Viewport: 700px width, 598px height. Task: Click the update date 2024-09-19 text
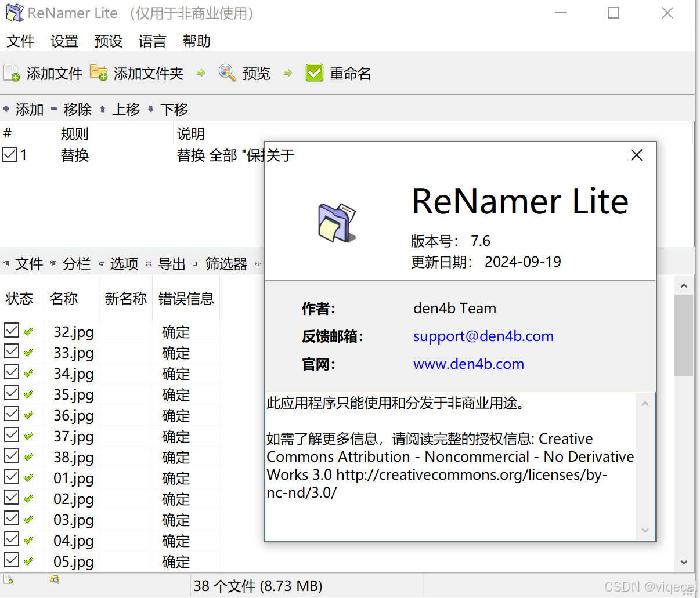pyautogui.click(x=523, y=262)
